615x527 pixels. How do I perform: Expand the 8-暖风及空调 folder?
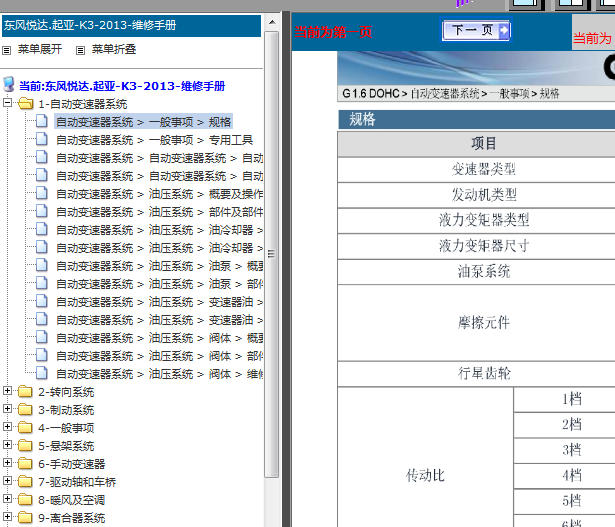(7, 499)
